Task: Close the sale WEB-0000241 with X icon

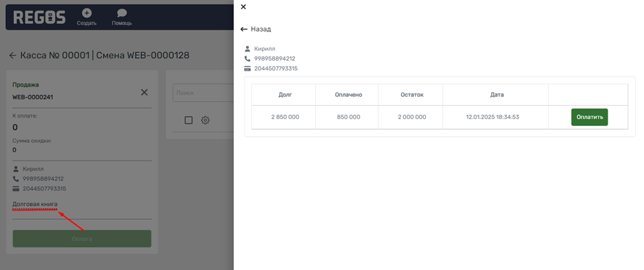Action: (144, 92)
